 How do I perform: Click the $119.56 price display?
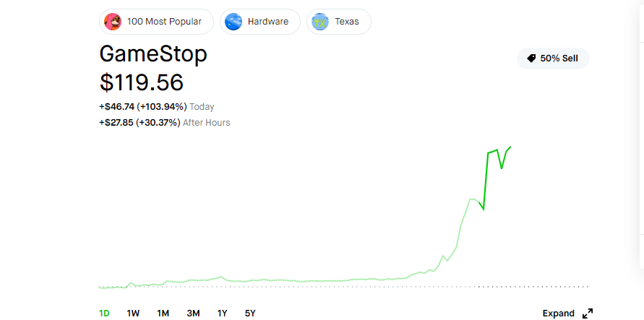tap(141, 82)
